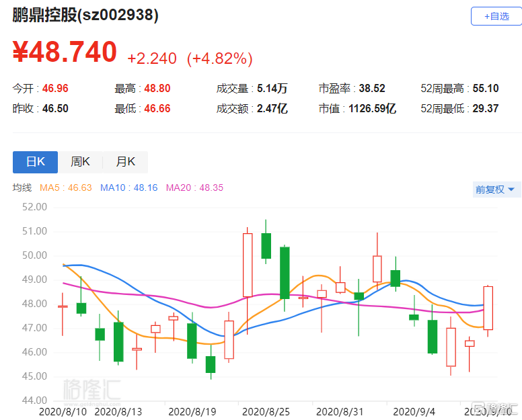Click the 市盈率 value 38.52
The width and height of the screenshot is (522, 420).
(x=372, y=89)
